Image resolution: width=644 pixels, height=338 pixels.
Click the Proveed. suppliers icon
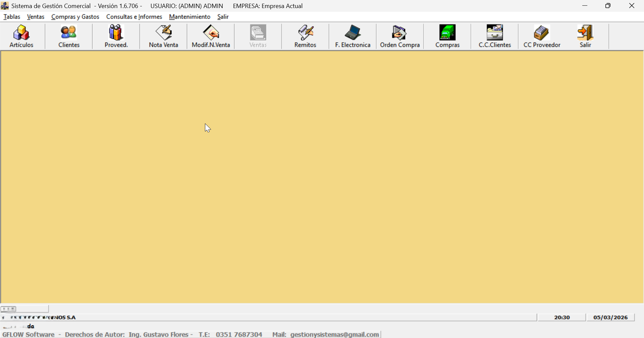(x=116, y=36)
